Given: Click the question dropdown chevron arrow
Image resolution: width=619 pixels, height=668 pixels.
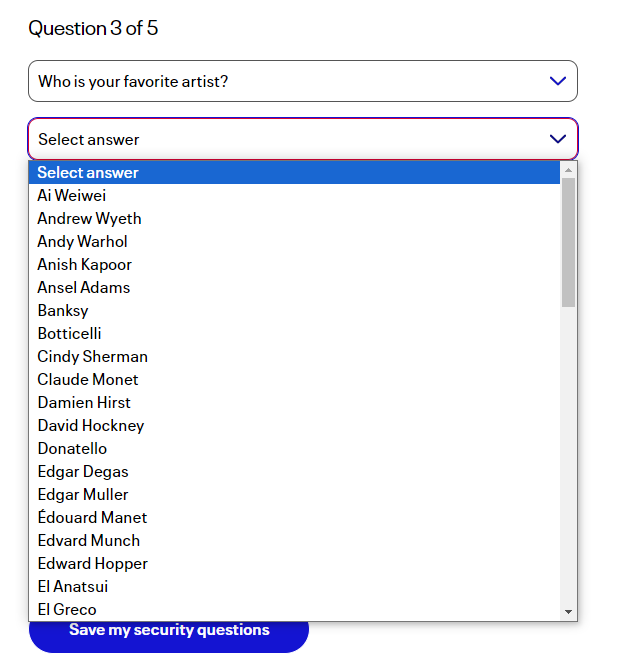Looking at the screenshot, I should pos(558,81).
